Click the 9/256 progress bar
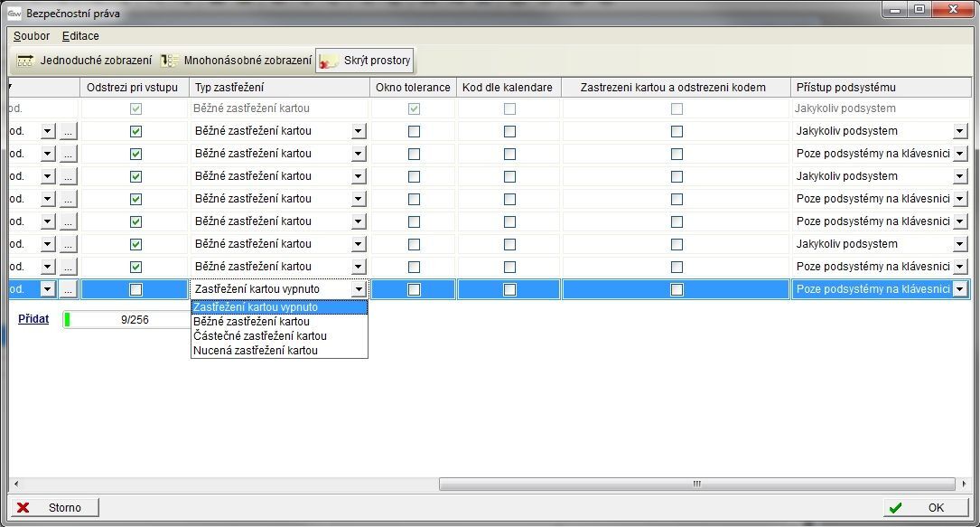This screenshot has width=980, height=527. (126, 319)
